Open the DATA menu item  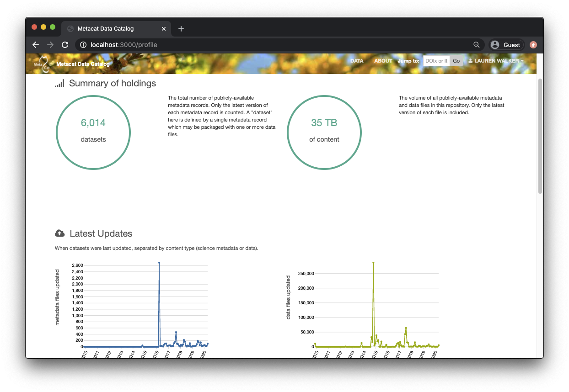coord(357,61)
